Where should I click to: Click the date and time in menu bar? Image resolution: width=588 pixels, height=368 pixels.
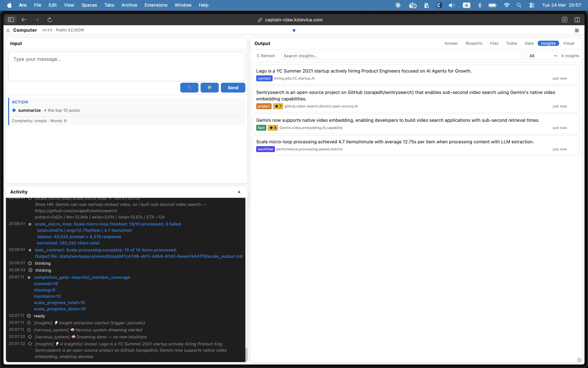pos(562,5)
